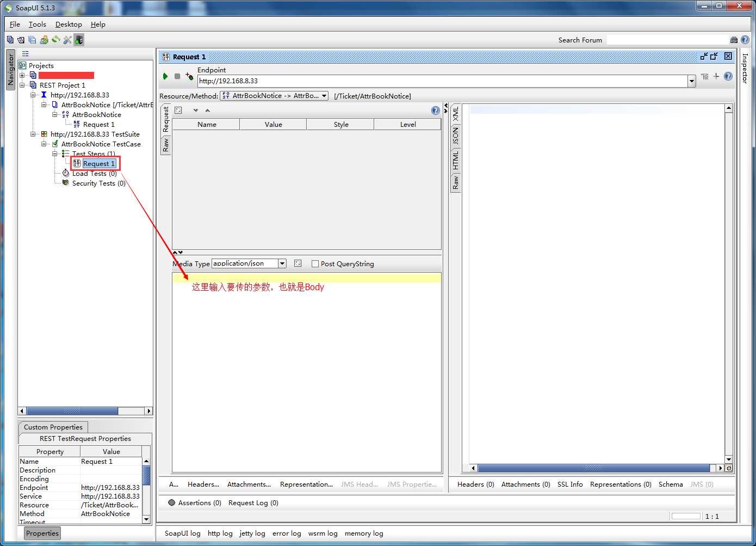Open Request Log (0) panel
756x546 pixels.
[253, 502]
